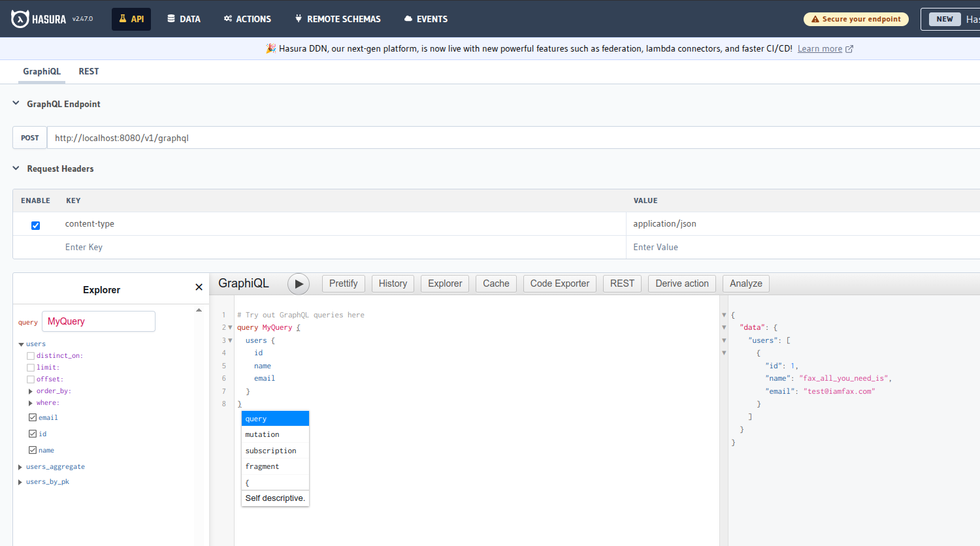Click the warning icon in Secure your endpoint
Image resolution: width=980 pixels, height=546 pixels.
(815, 20)
